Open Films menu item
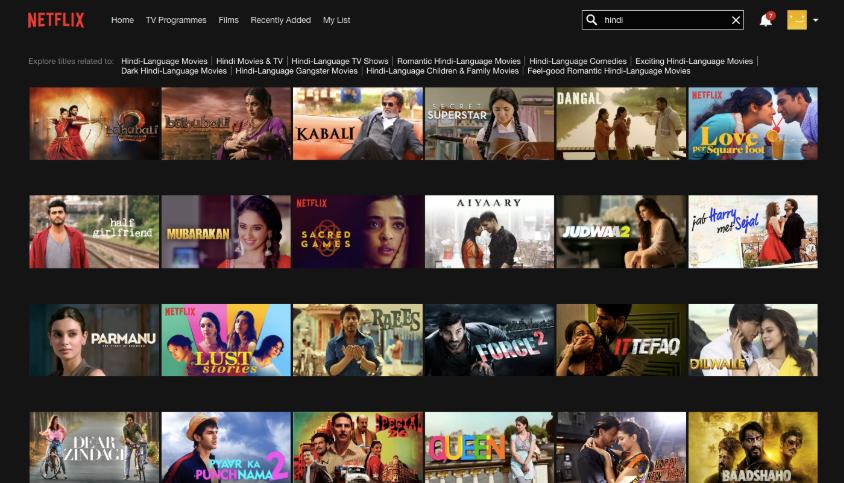The height and width of the screenshot is (483, 844). tap(228, 20)
